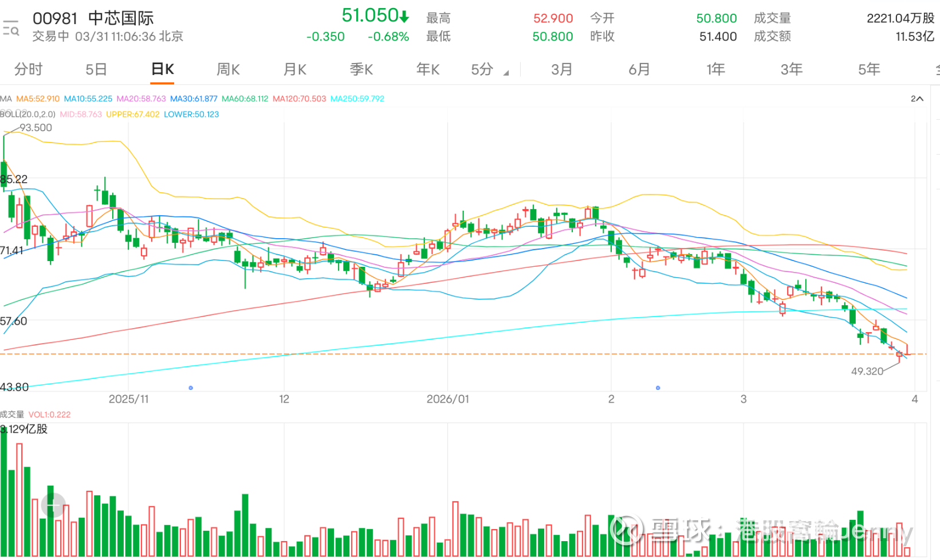
Task: Click the MA20:58.763 indicator label
Action: (141, 98)
